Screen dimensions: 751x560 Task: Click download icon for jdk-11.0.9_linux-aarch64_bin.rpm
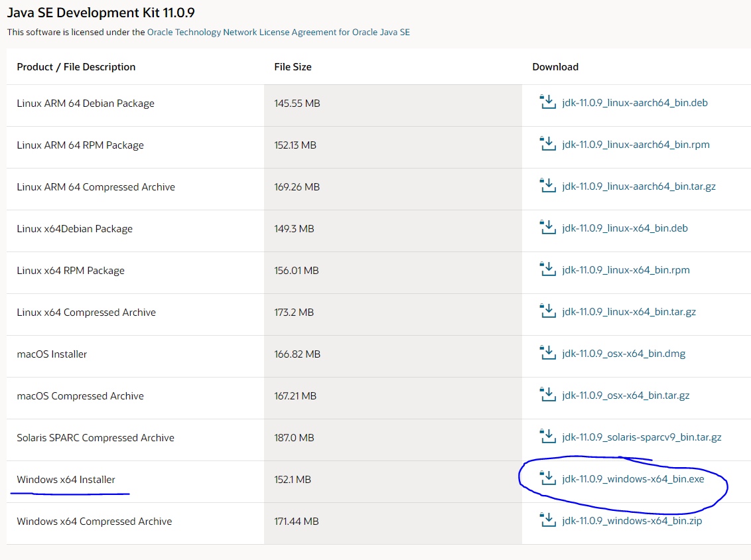[x=547, y=144]
